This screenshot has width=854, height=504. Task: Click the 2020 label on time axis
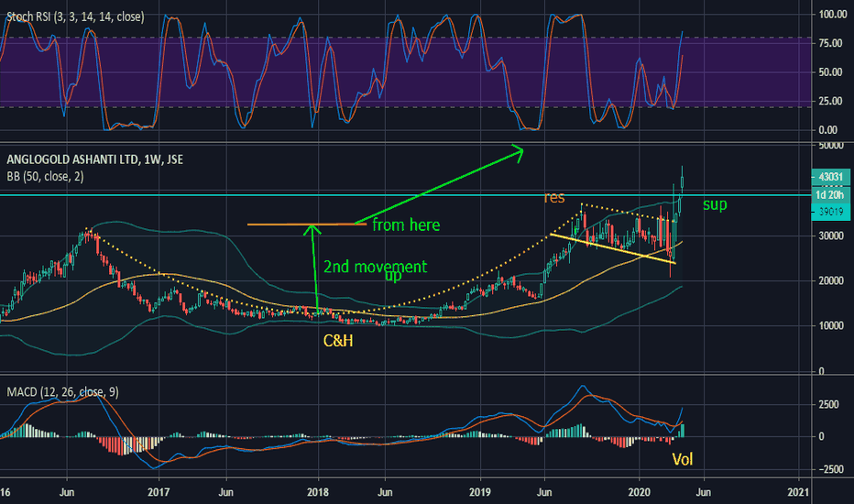coord(639,492)
